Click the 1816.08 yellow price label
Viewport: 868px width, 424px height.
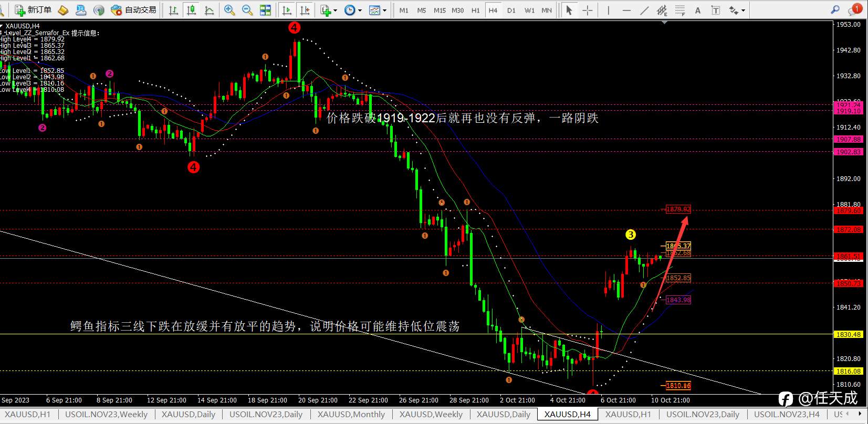849,371
